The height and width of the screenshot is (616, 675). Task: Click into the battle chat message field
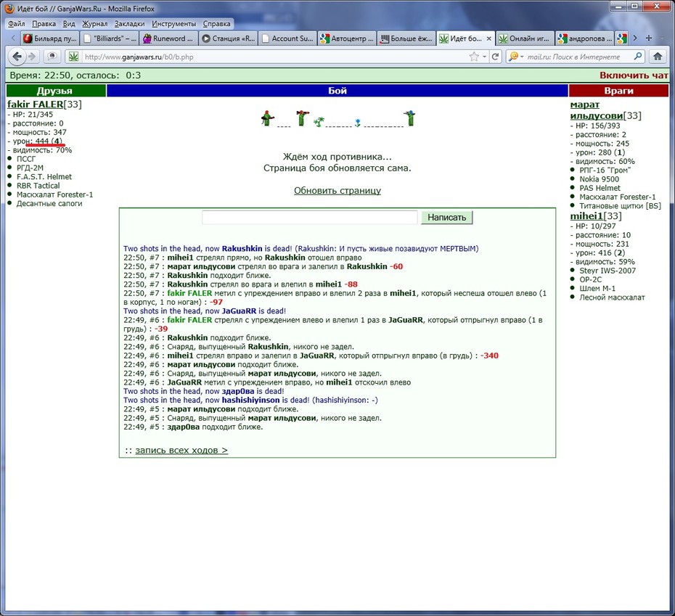[x=309, y=218]
